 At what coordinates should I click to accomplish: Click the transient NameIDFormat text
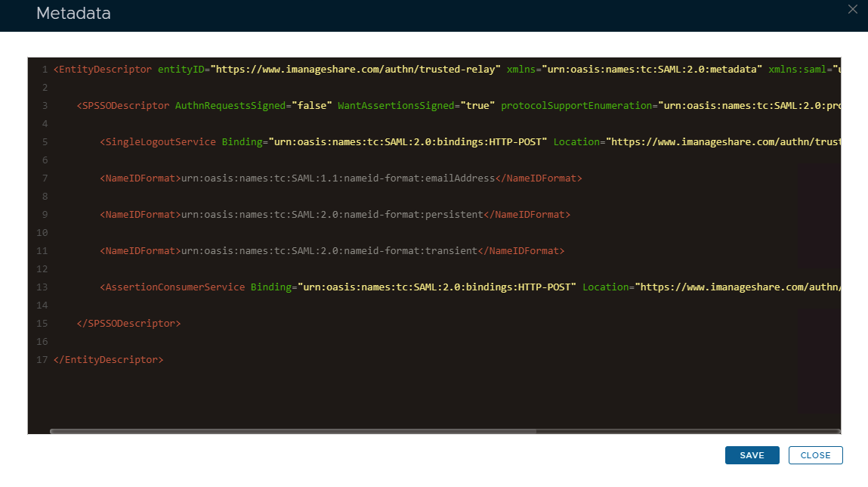click(328, 251)
